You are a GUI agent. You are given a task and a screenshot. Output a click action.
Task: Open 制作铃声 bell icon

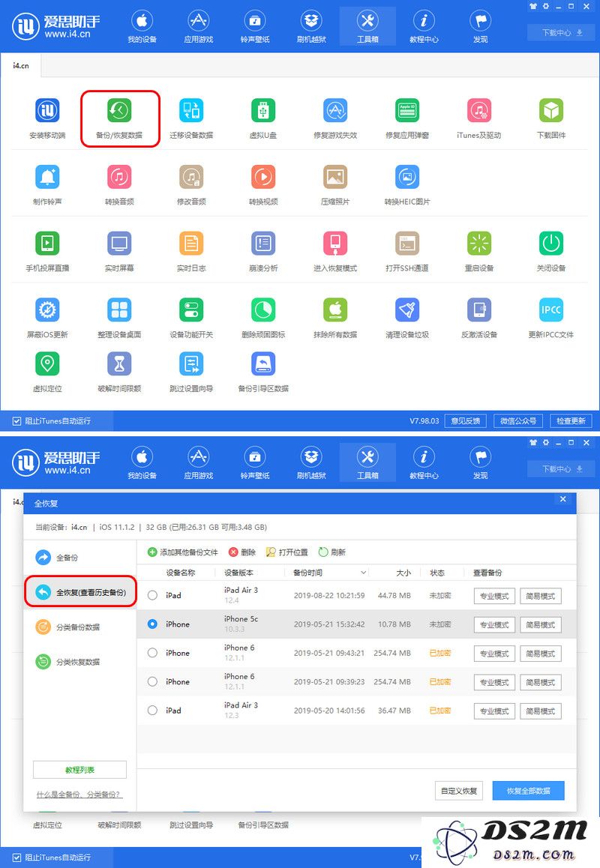click(47, 177)
